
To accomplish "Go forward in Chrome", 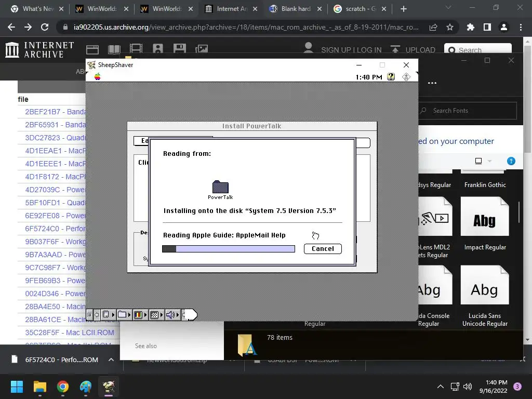I will (28, 27).
